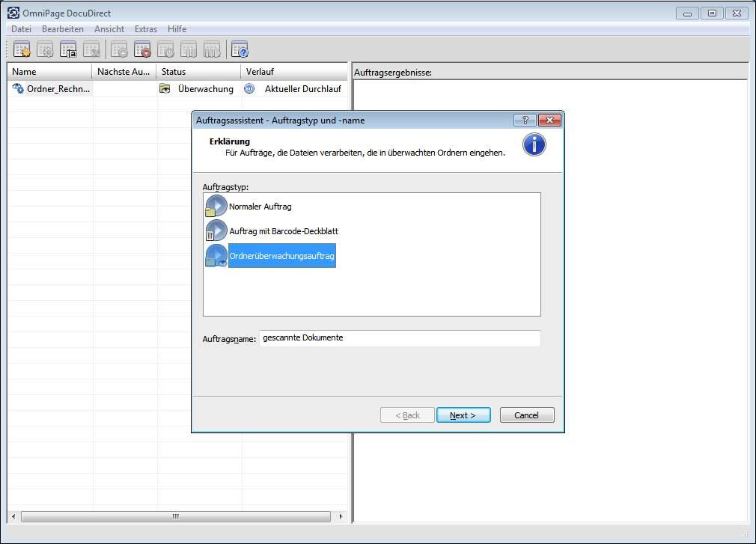The width and height of the screenshot is (756, 544).
Task: Sort by the Status column header
Action: click(x=198, y=72)
